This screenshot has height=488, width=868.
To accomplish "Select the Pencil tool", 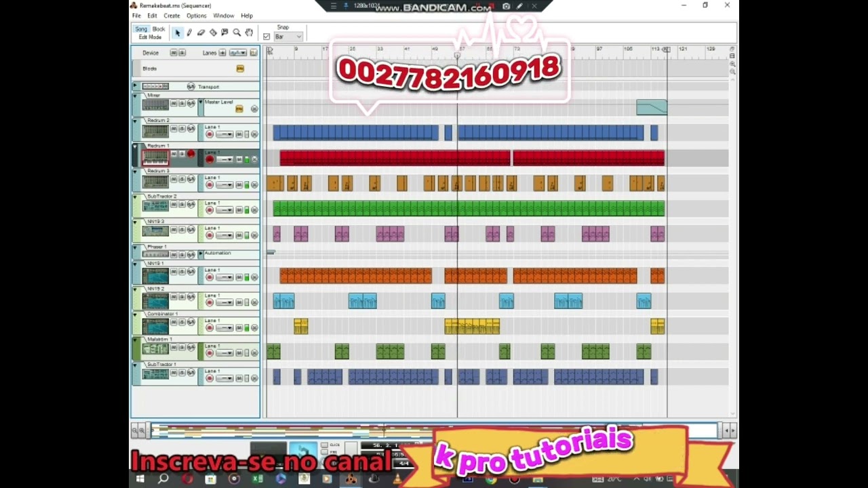I will coord(189,33).
